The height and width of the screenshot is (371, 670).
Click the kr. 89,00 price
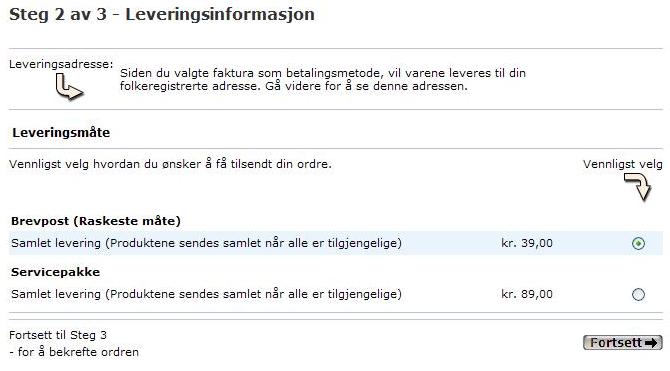tap(527, 294)
